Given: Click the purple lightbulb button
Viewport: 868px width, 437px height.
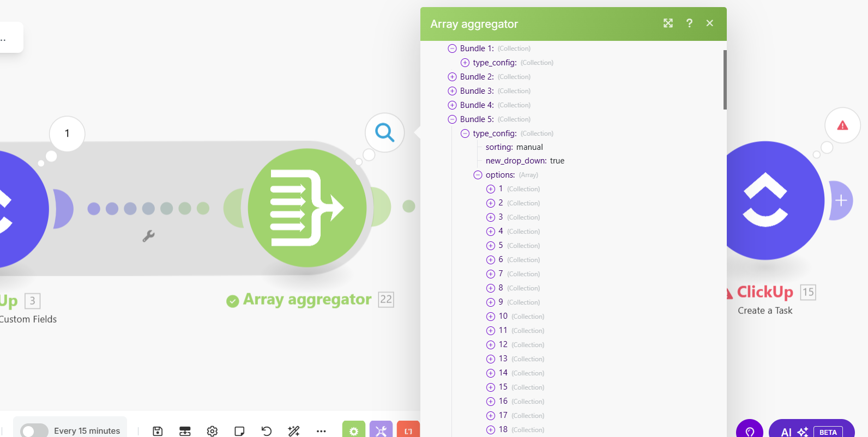Looking at the screenshot, I should [750, 429].
